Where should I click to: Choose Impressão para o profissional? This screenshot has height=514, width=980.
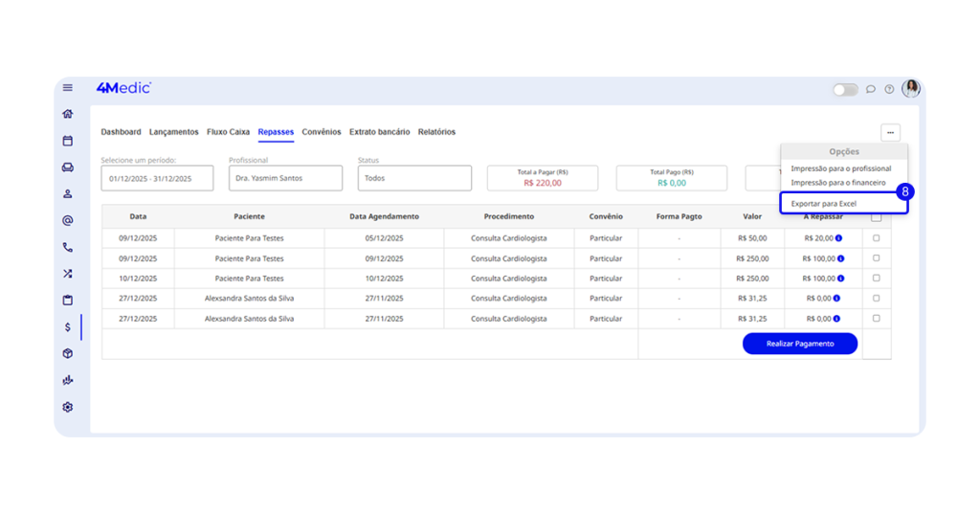coord(840,168)
